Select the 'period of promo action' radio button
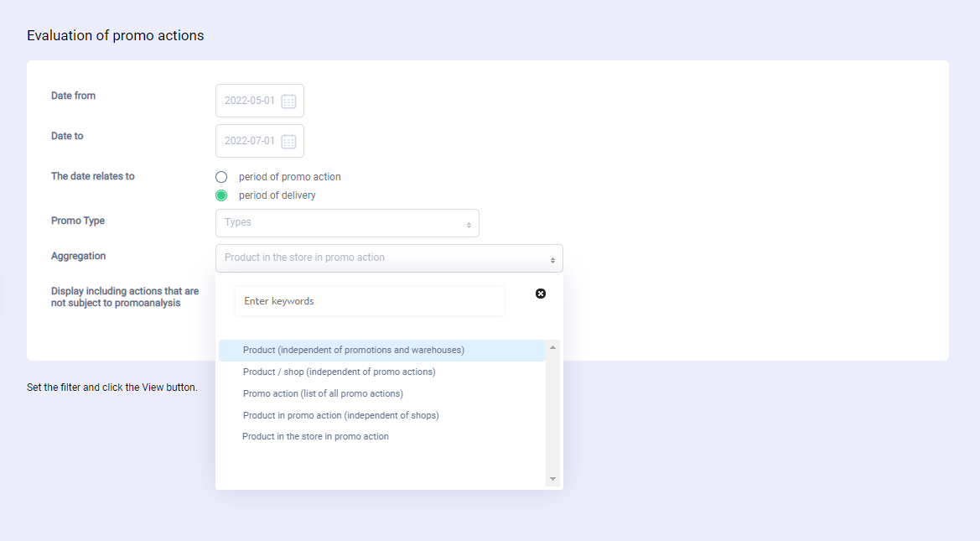The width and height of the screenshot is (980, 541). click(x=221, y=177)
